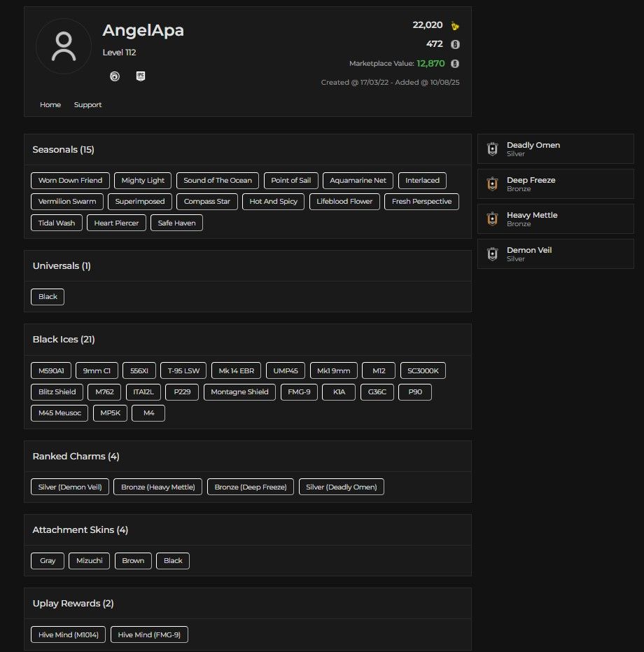644x652 pixels.
Task: Click the Superimposed seasonal tag
Action: pyautogui.click(x=140, y=202)
